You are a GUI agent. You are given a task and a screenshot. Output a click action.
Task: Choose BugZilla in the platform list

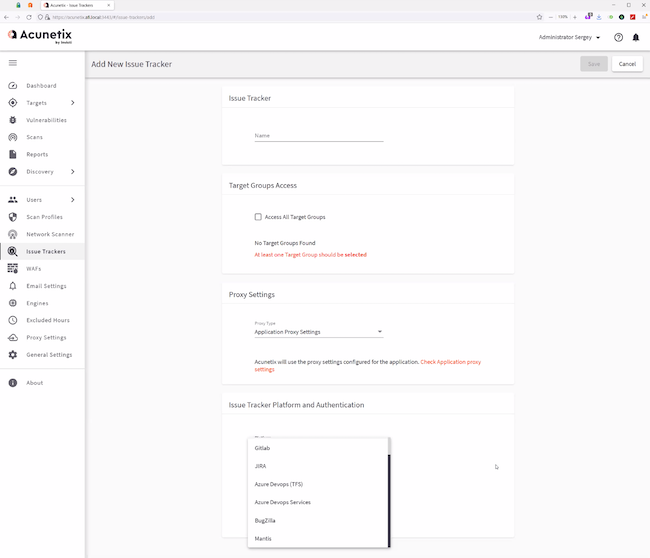click(268, 521)
